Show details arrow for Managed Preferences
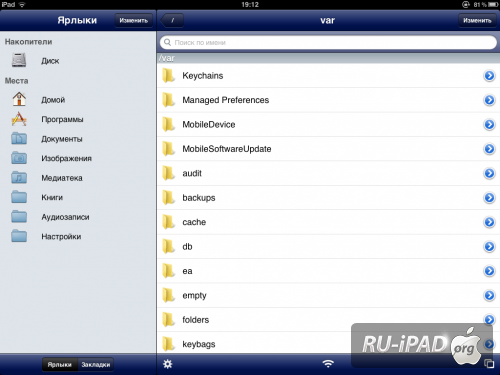Image resolution: width=500 pixels, height=375 pixels. pos(489,100)
